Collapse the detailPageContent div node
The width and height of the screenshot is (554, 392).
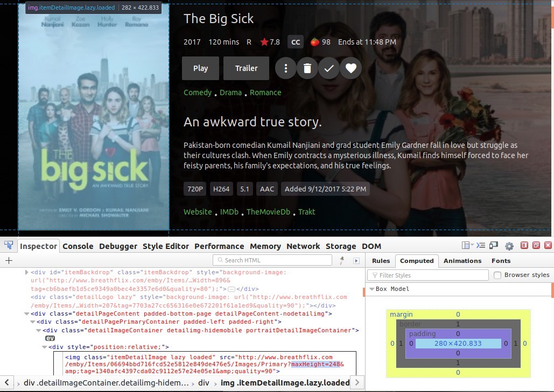(x=26, y=313)
